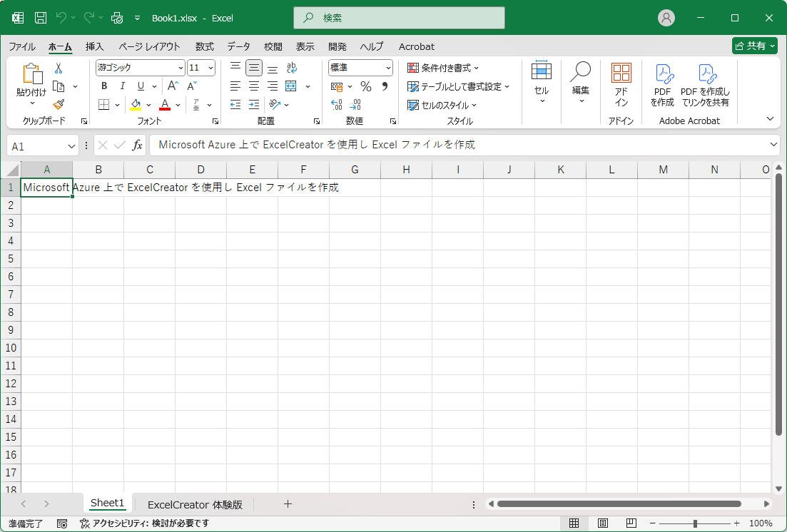
Task: Add a new sheet with plus button
Action: 288,504
